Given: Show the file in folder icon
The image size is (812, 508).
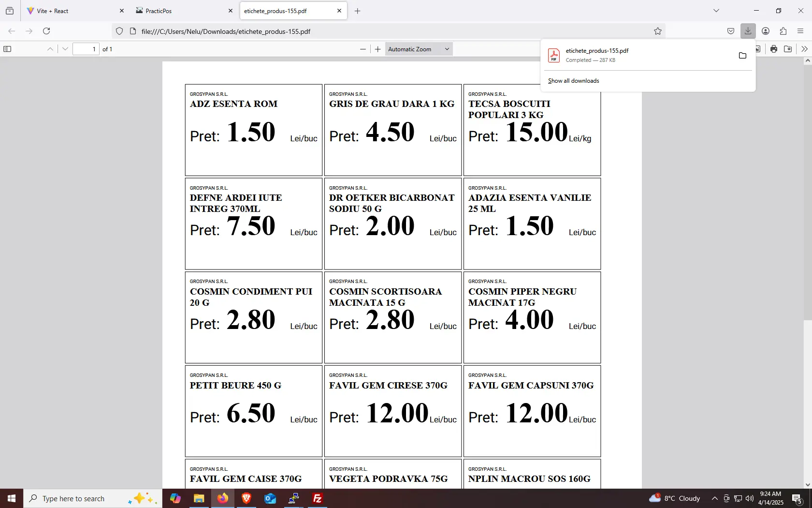Looking at the screenshot, I should click(742, 56).
